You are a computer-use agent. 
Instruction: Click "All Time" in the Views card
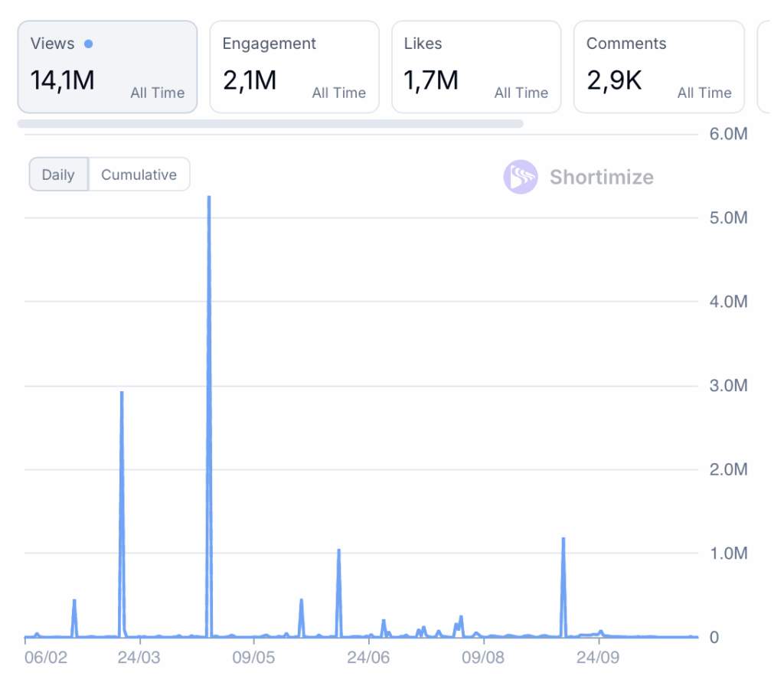pos(157,93)
